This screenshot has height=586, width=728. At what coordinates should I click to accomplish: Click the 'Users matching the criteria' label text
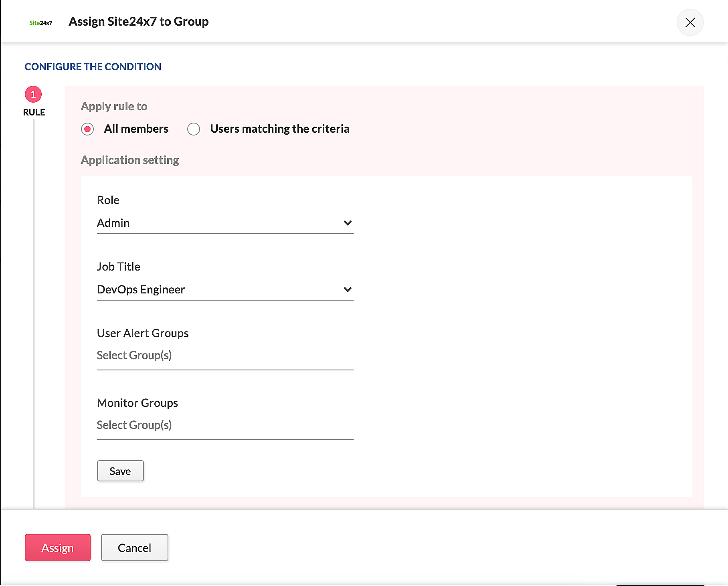[279, 129]
